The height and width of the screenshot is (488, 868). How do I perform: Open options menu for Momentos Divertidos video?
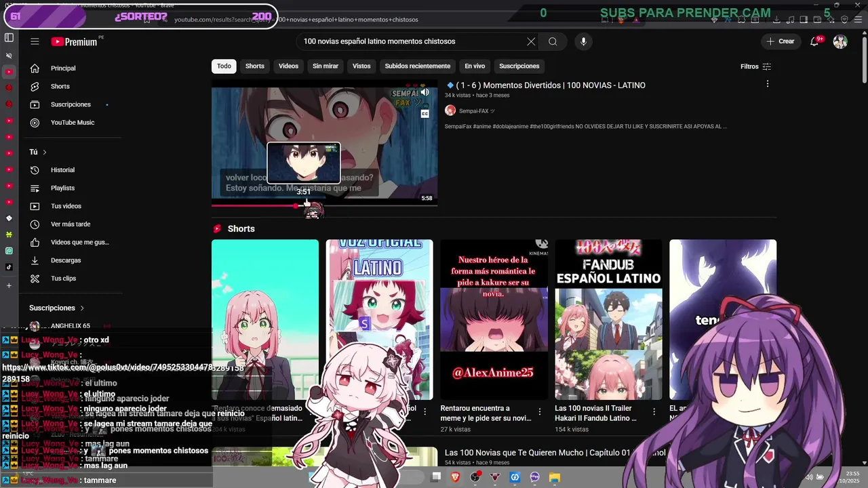tap(768, 84)
